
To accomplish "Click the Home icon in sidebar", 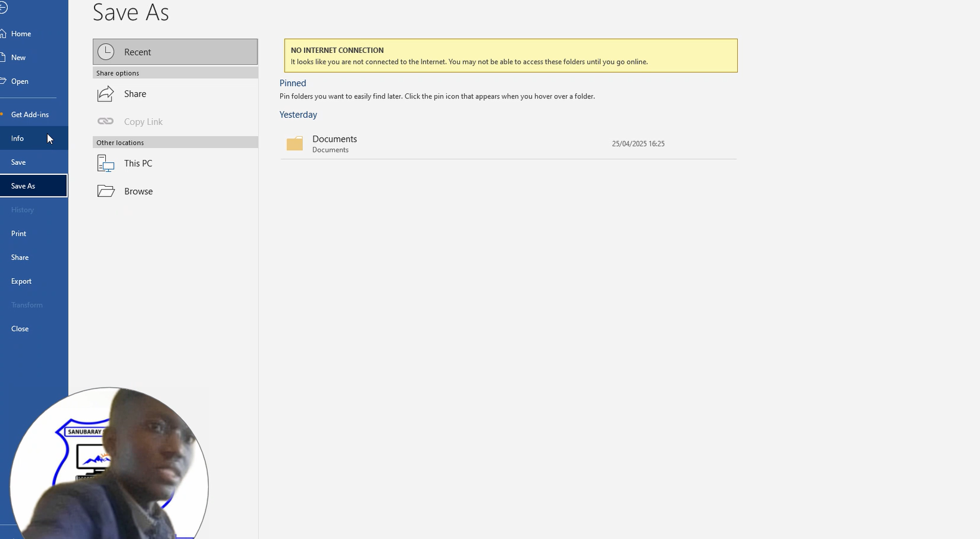I will tap(3, 34).
